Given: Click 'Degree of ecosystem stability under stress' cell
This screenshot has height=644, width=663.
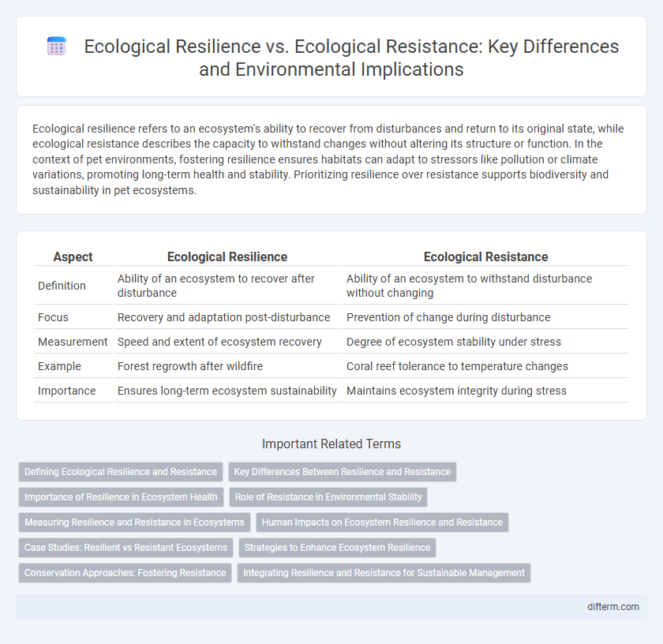Looking at the screenshot, I should (485, 342).
